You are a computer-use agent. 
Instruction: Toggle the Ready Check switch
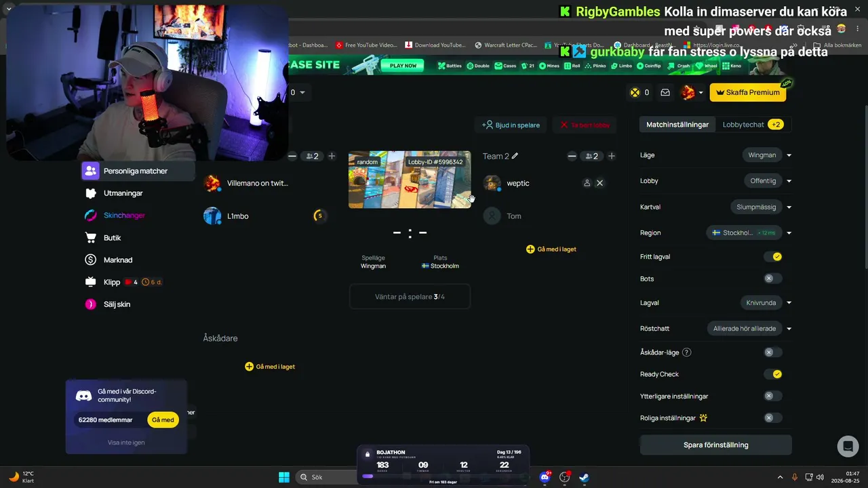click(773, 374)
